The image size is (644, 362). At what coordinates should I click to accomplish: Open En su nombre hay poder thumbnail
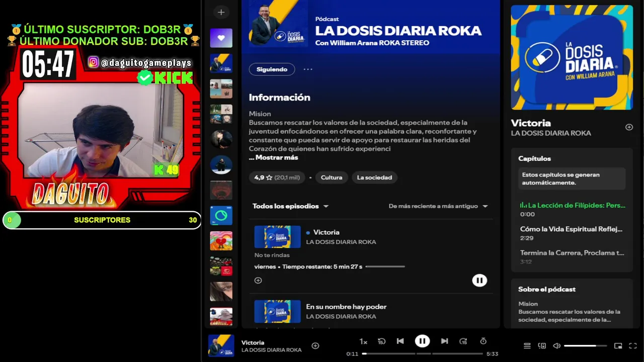tap(277, 311)
